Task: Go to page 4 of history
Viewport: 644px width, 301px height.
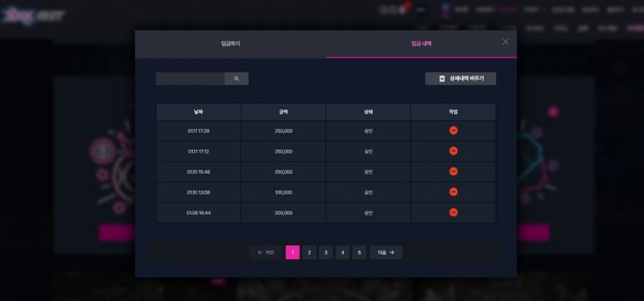Action: click(342, 252)
